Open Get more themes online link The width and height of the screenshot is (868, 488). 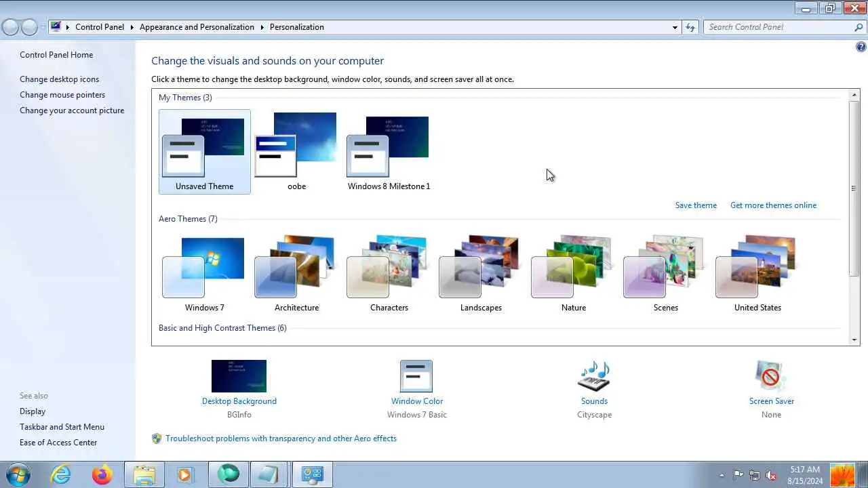pos(773,205)
